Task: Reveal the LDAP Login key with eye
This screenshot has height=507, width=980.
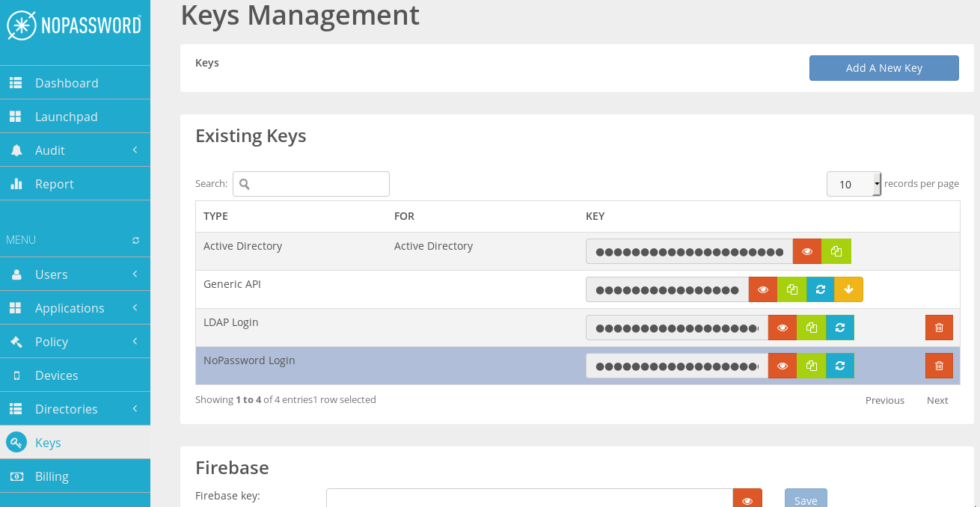Action: [x=783, y=328]
